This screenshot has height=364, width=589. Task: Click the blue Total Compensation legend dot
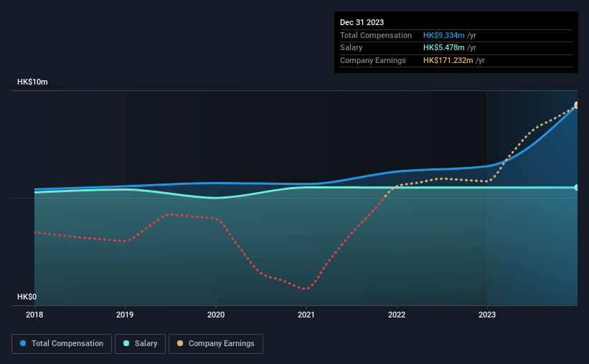[23, 343]
